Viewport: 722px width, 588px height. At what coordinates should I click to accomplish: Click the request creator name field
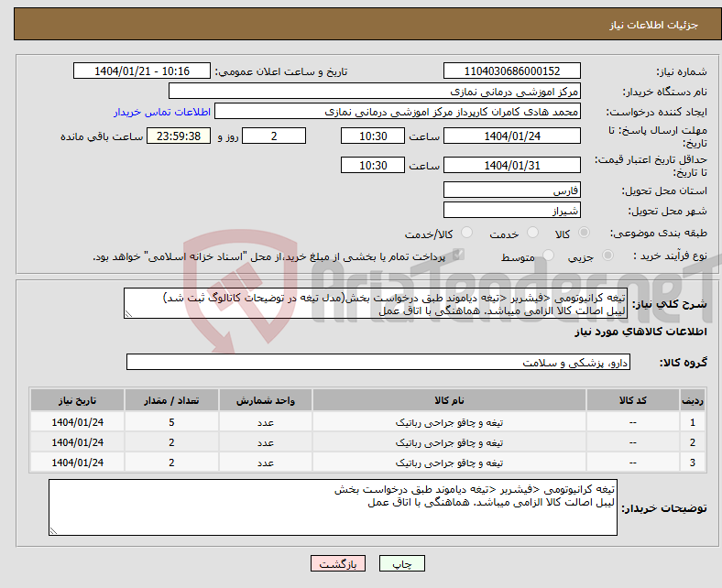point(398,112)
